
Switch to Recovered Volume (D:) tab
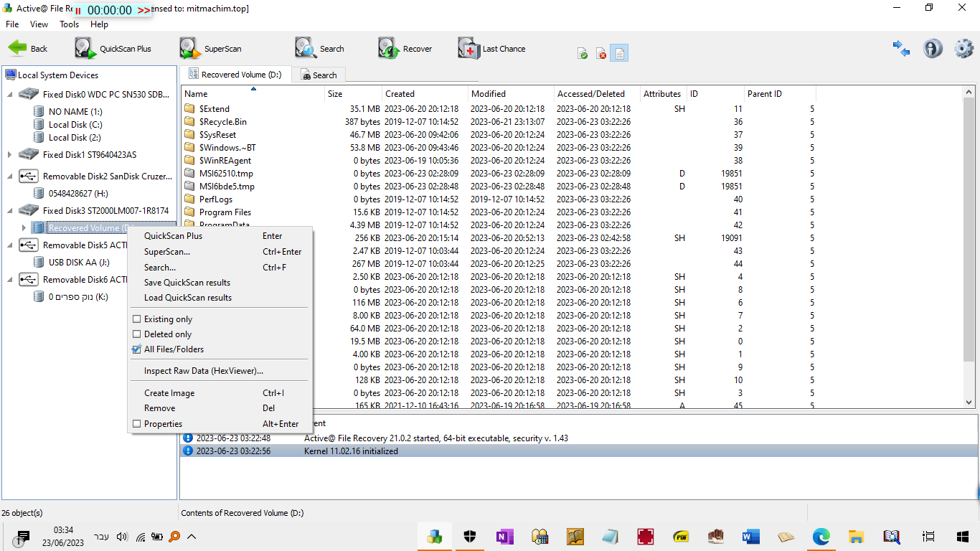235,75
